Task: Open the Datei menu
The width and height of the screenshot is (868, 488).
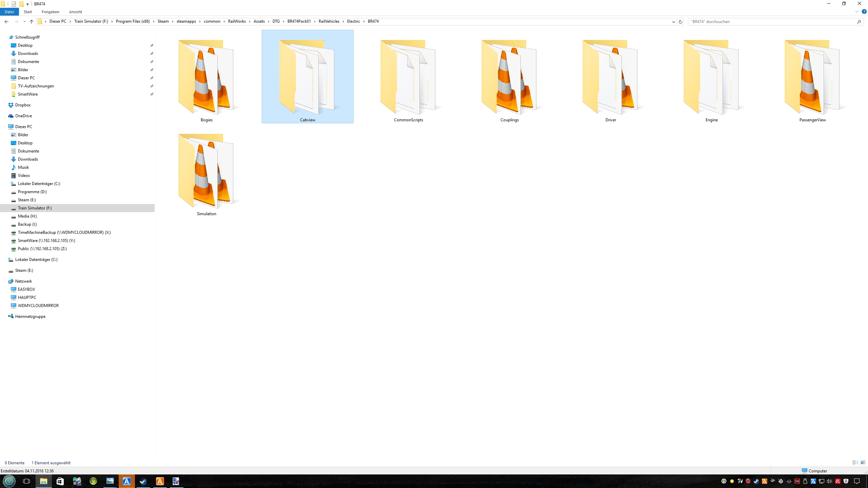Action: (9, 12)
